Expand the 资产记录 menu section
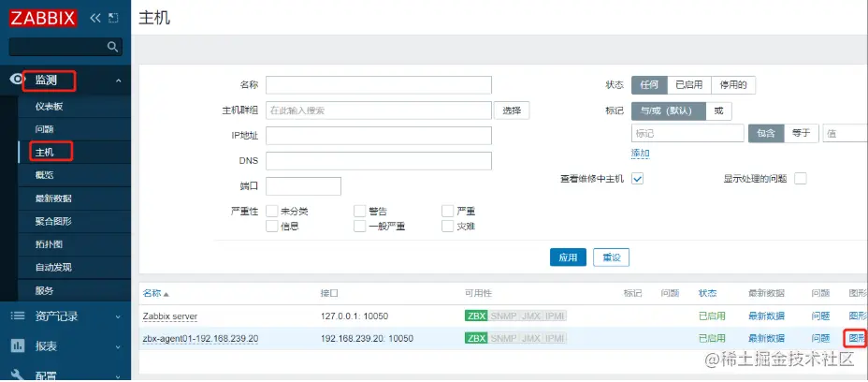The image size is (868, 382). [x=118, y=316]
